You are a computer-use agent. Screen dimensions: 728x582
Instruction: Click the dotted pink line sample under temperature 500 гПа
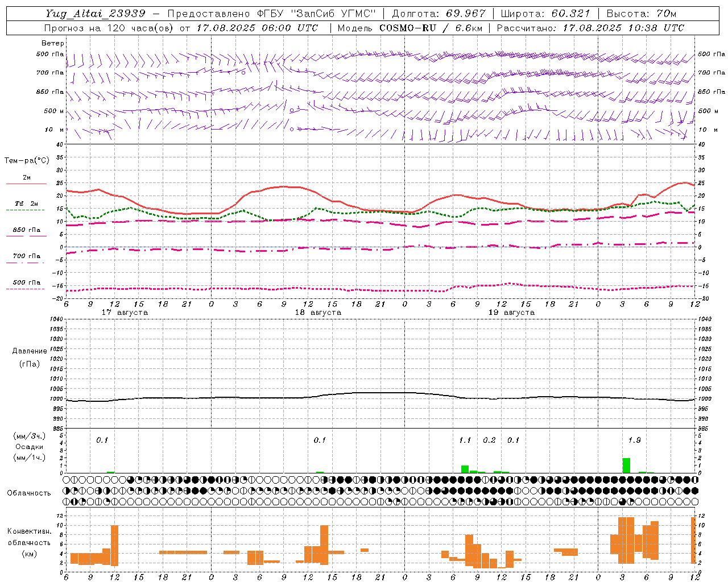pyautogui.click(x=26, y=289)
